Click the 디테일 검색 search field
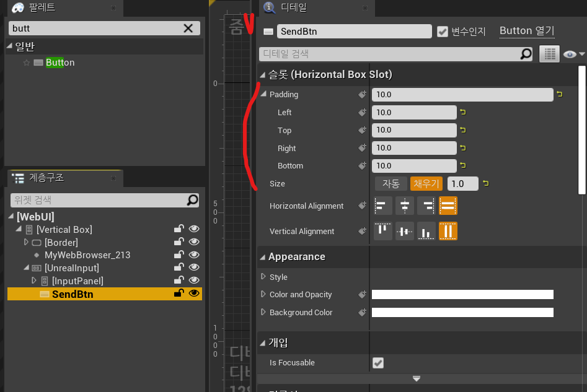587x392 pixels. coord(391,54)
